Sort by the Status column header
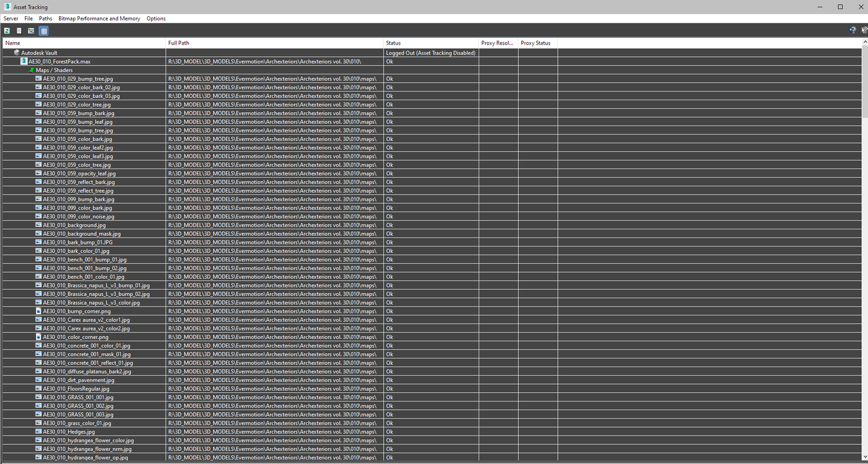This screenshot has width=868, height=464. [x=432, y=43]
